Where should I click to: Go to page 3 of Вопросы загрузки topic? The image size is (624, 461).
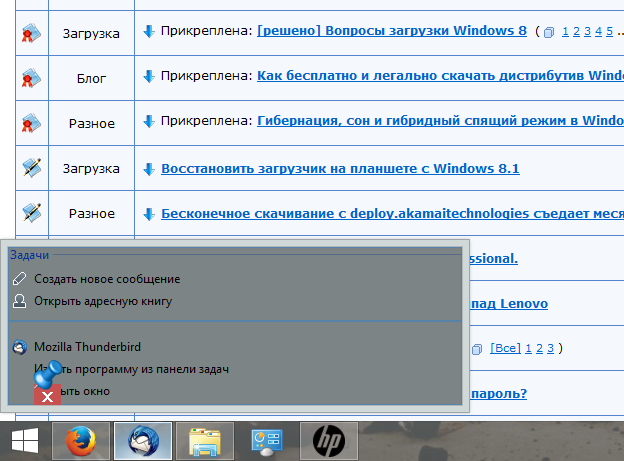coord(587,31)
